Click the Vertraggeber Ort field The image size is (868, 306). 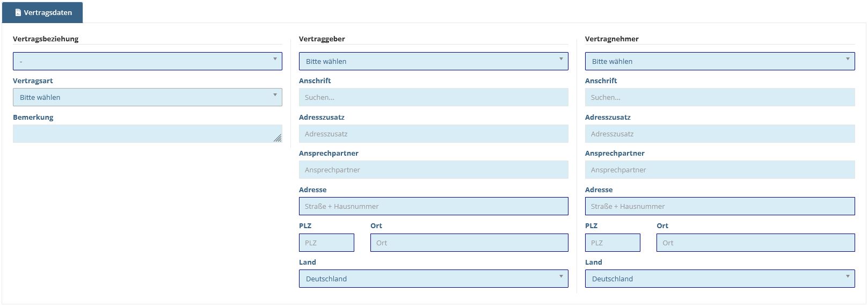coord(469,243)
